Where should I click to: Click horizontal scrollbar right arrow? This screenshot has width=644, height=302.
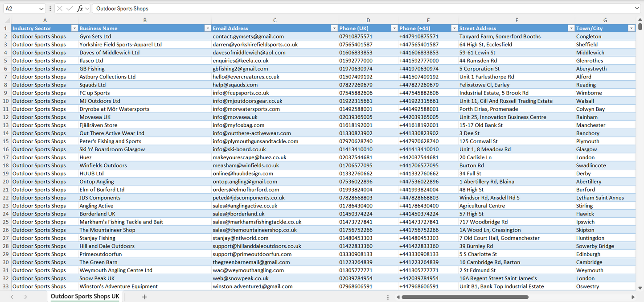click(x=633, y=297)
